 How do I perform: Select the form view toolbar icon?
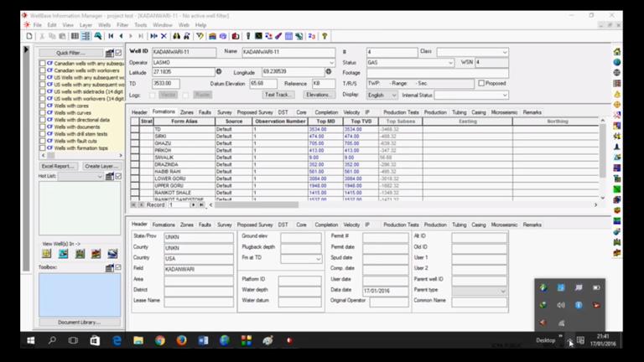pos(86,36)
